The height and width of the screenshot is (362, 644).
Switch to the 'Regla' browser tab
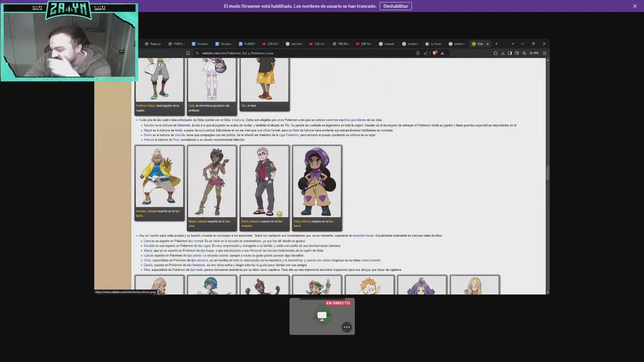[152, 44]
